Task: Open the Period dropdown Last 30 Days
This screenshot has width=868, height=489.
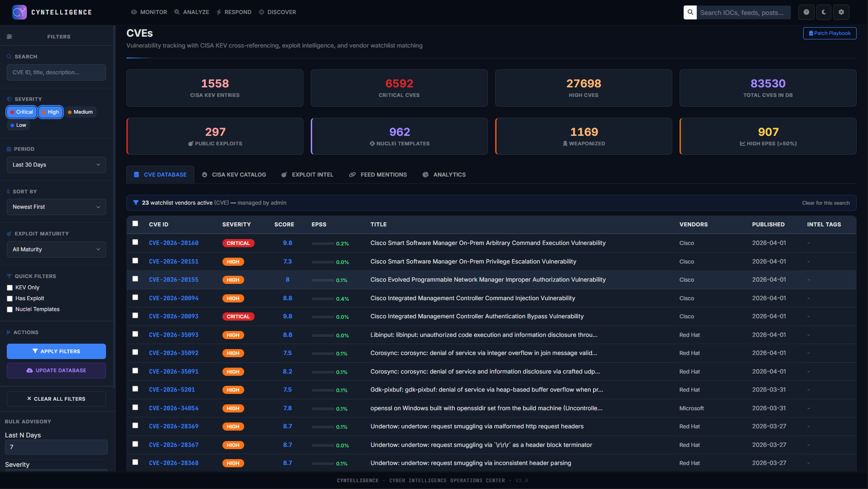Action: click(56, 165)
